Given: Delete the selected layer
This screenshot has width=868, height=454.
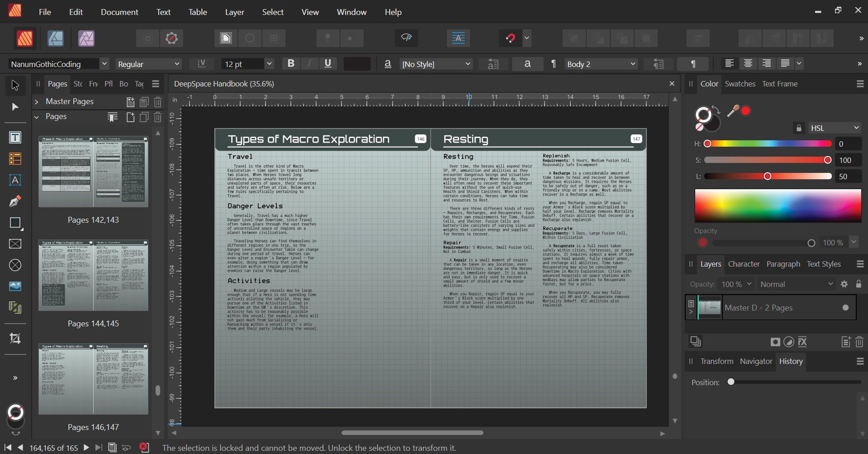Looking at the screenshot, I should (859, 342).
